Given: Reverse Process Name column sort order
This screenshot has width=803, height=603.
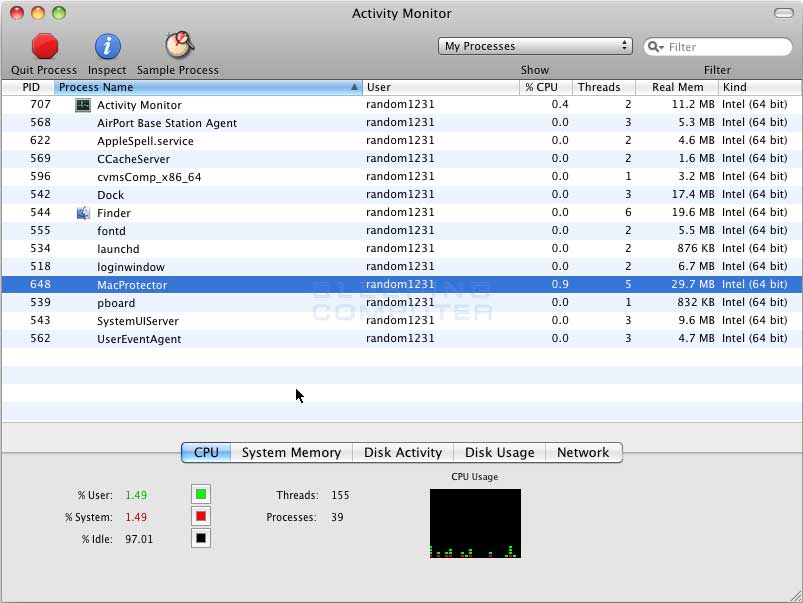Looking at the screenshot, I should (208, 87).
